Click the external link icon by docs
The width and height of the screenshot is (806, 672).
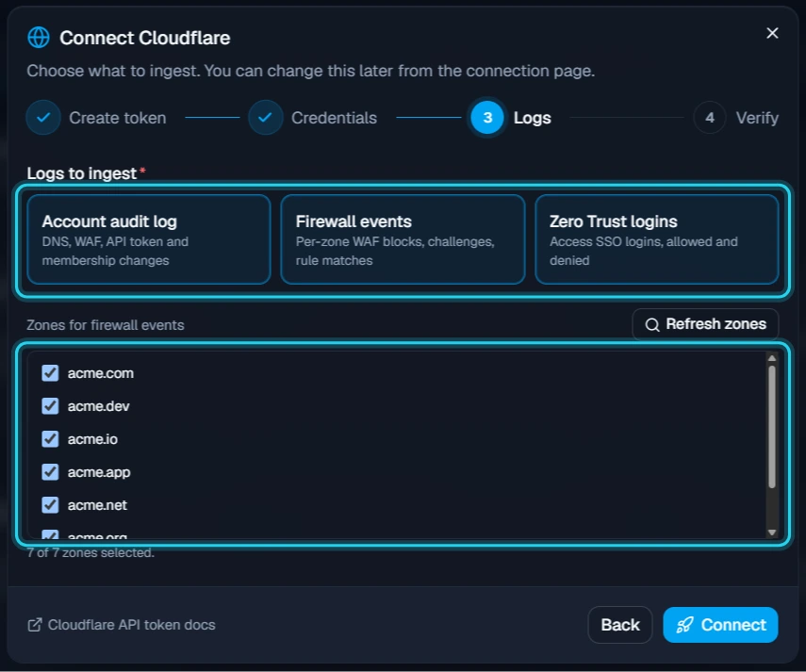click(x=35, y=625)
